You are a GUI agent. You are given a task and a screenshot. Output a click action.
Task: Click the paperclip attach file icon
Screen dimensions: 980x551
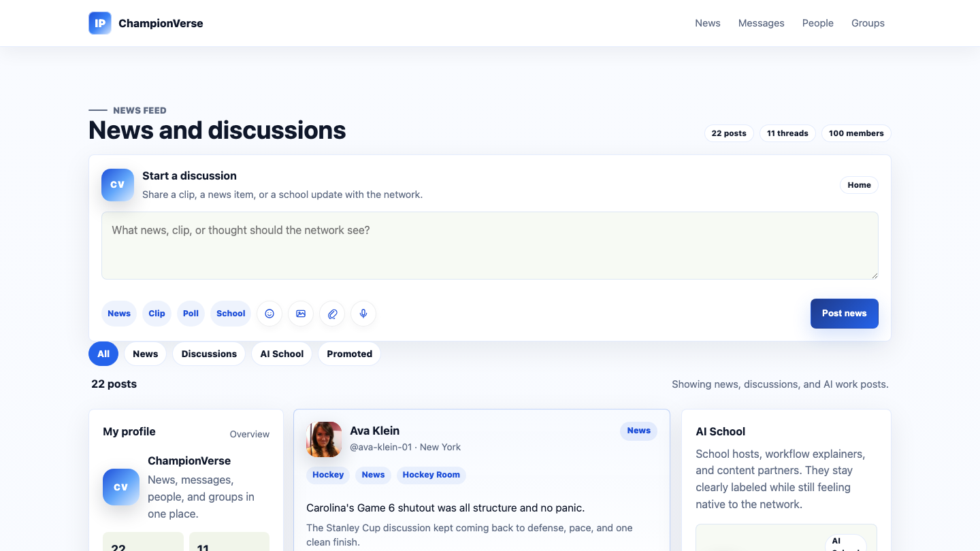[332, 314]
